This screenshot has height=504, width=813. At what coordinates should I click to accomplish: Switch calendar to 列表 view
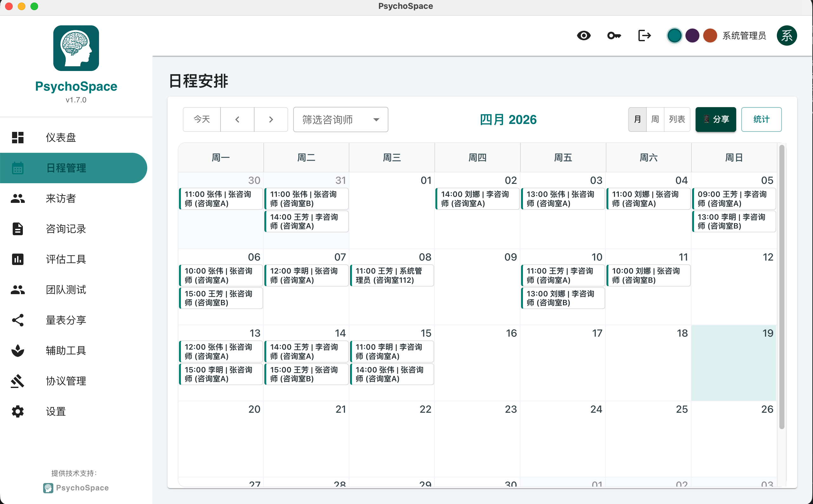677,119
